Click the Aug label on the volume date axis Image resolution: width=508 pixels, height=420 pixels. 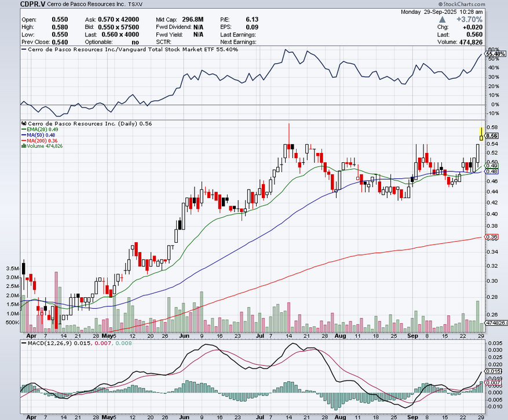[340, 336]
